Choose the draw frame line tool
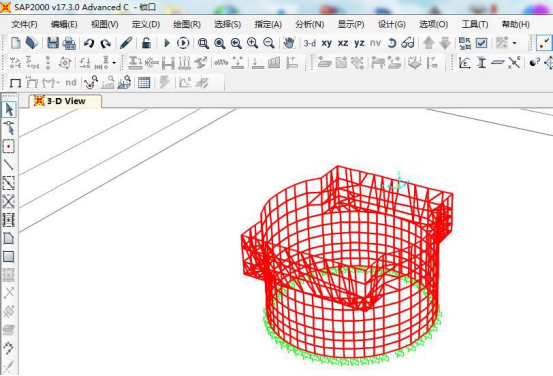The width and height of the screenshot is (553, 376). 9,164
